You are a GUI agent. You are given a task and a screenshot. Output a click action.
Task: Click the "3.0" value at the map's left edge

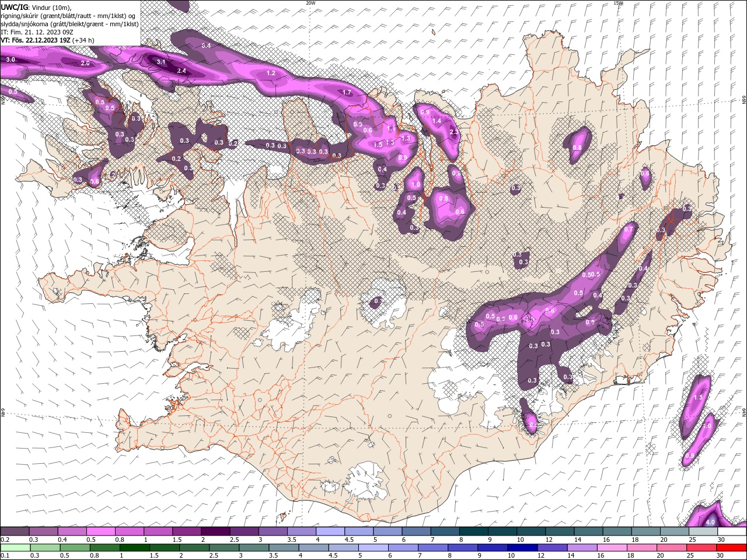coord(11,60)
